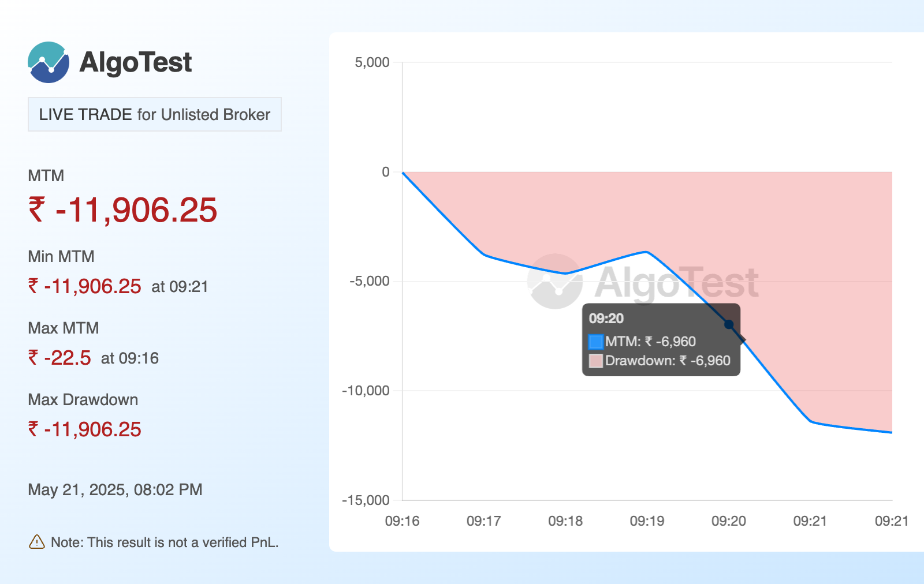Click the AlgoTest logo icon
The image size is (924, 584).
pyautogui.click(x=49, y=62)
